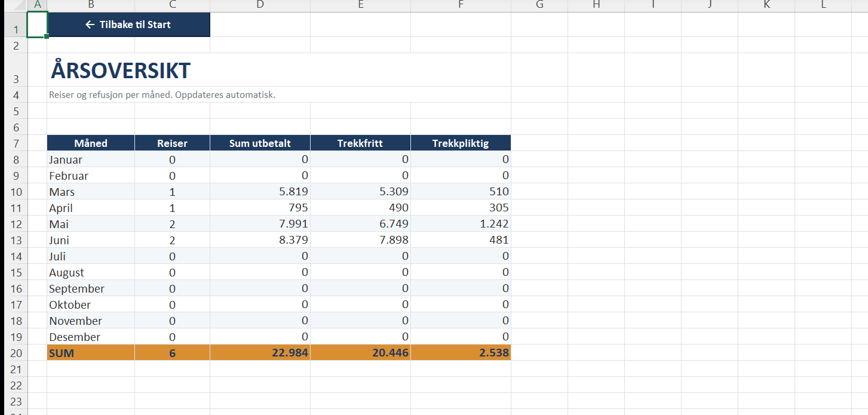Click the Trekkfritt header cell
Image resolution: width=868 pixels, height=415 pixels.
[x=360, y=143]
